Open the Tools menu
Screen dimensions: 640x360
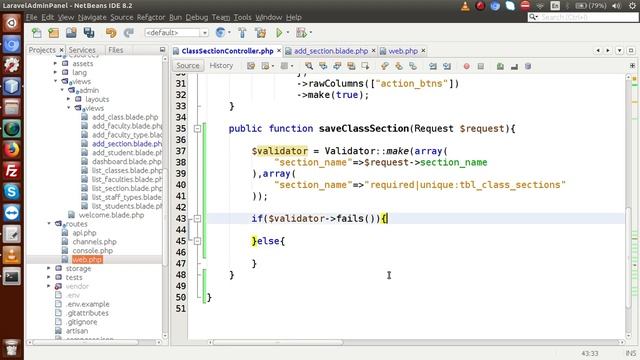pos(242,17)
